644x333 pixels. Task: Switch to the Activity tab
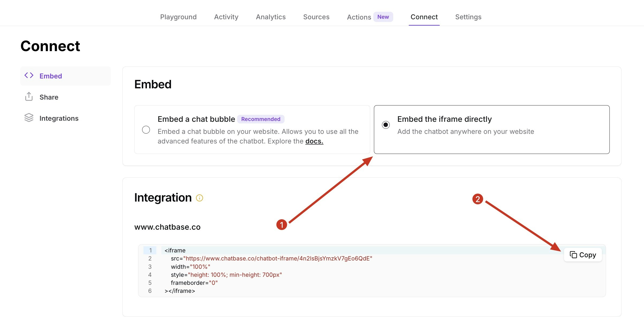coord(226,17)
